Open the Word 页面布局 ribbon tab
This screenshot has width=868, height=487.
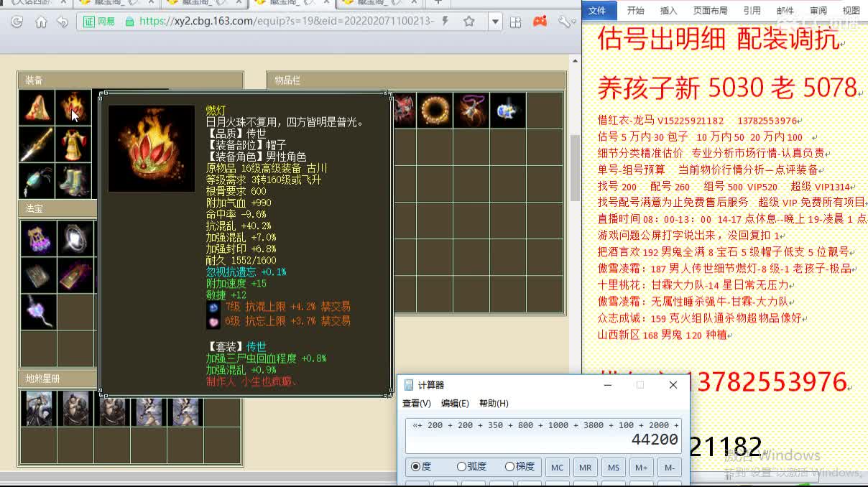710,11
